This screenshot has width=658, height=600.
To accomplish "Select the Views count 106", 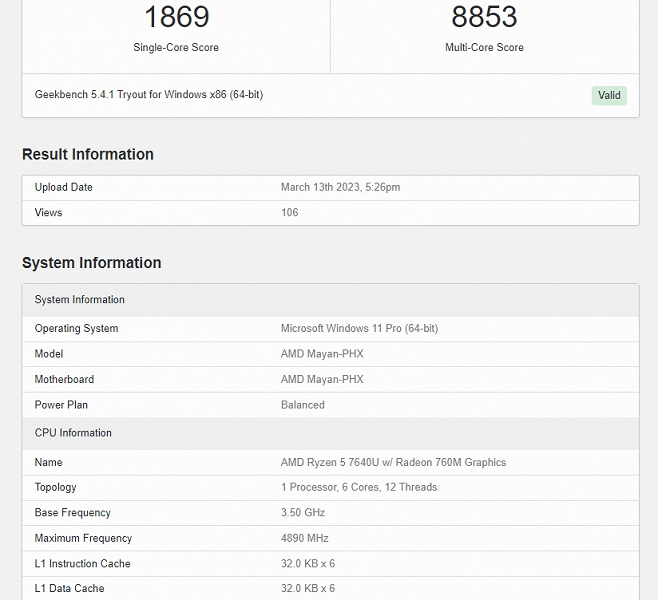I will pos(290,212).
